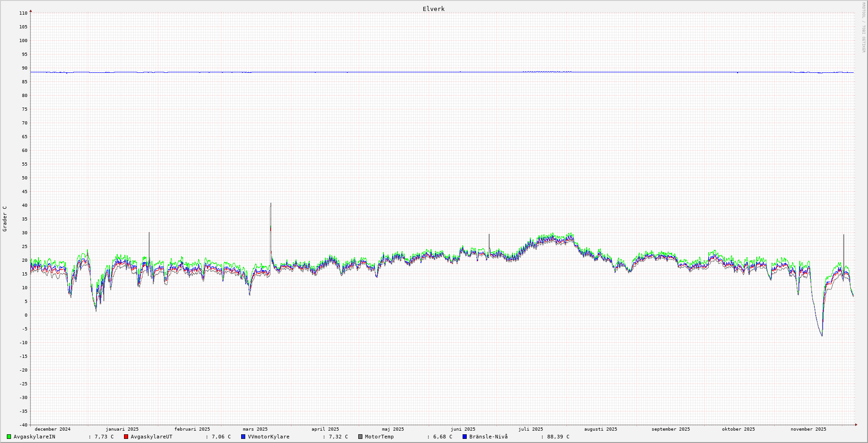
Task: Click the Elverk chart title
Action: [x=433, y=9]
